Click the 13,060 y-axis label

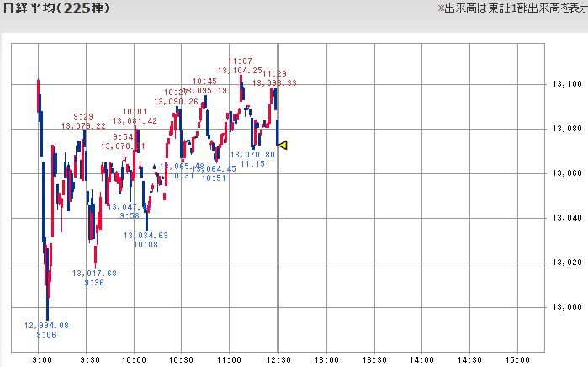click(x=567, y=173)
